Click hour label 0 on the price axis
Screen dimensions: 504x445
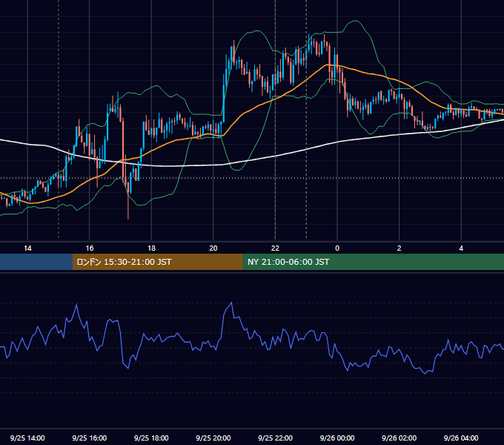point(337,248)
